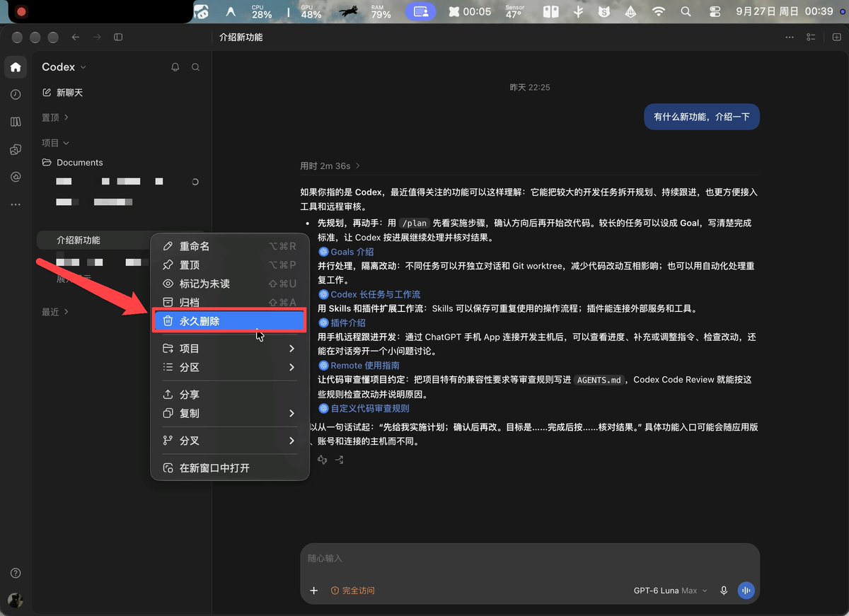Open Control Center in macOS menu bar

[714, 11]
